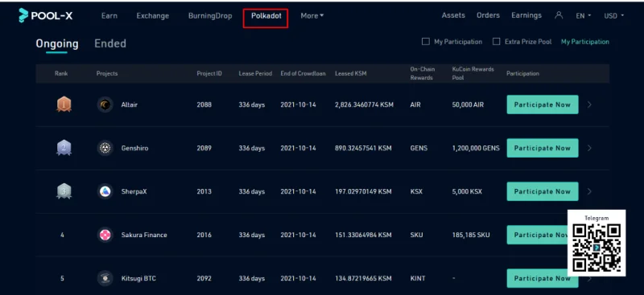Image resolution: width=644 pixels, height=295 pixels.
Task: Open the BurningDrop menu
Action: (x=210, y=15)
